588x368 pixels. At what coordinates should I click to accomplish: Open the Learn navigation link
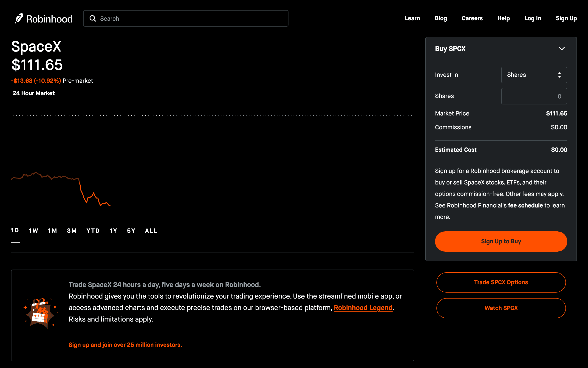[412, 18]
